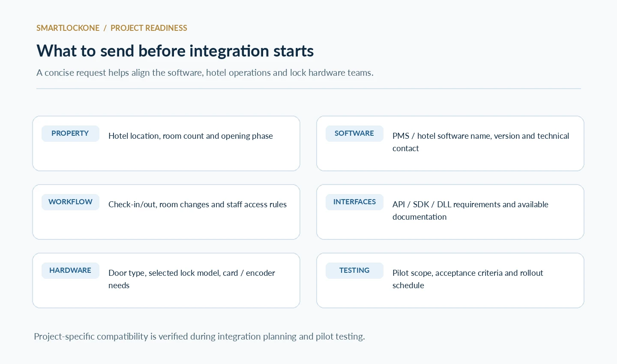617x364 pixels.
Task: Click 'PMS / hotel software name' description
Action: [481, 142]
